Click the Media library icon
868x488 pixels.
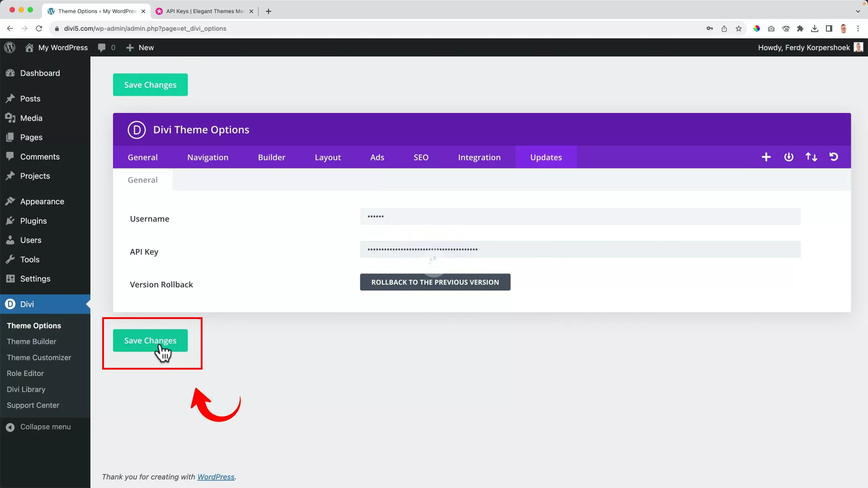[x=10, y=118]
